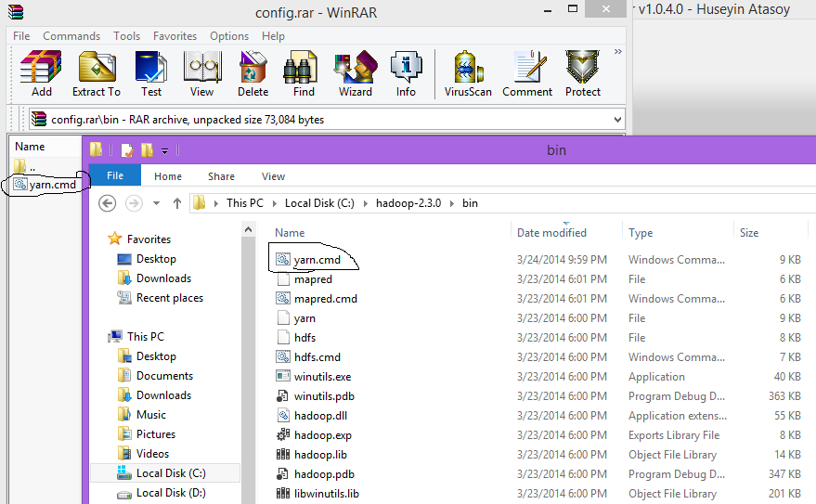Viewport: 816px width, 504px height.
Task: Open the recent locations dropdown arrow
Action: [156, 203]
